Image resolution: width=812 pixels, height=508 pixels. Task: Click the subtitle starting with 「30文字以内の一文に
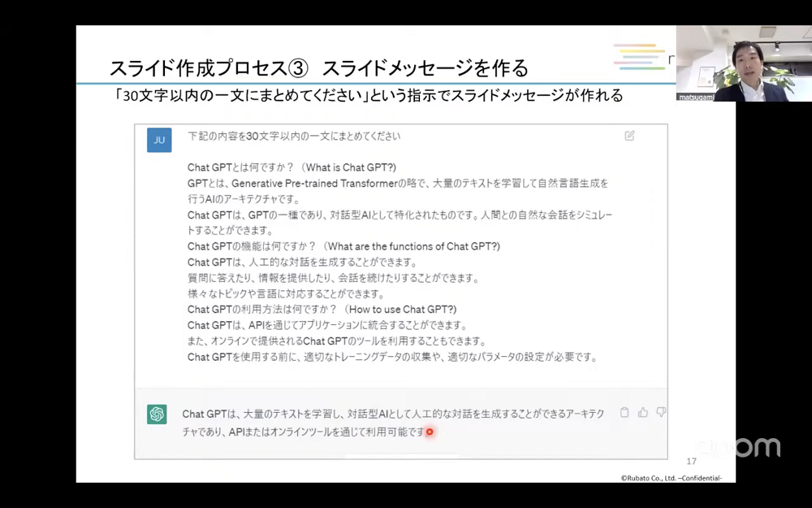point(369,95)
